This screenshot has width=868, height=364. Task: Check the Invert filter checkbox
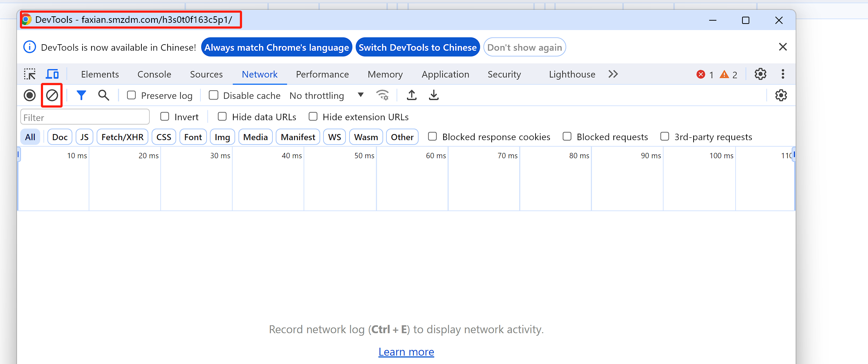point(165,117)
